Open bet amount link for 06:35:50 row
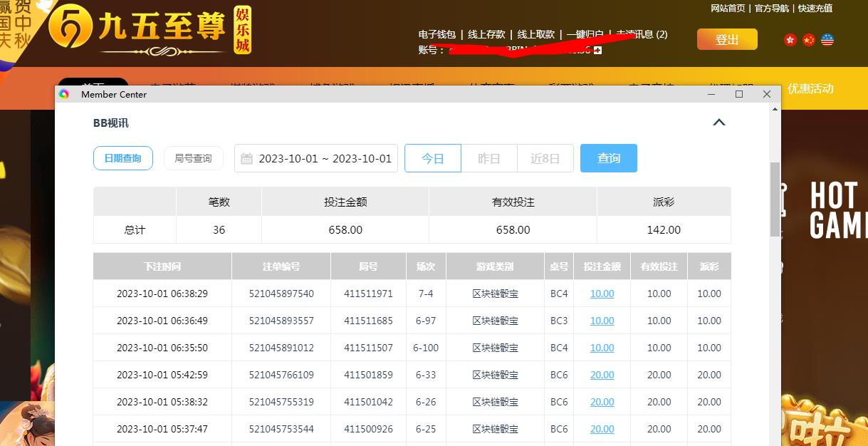 pyautogui.click(x=602, y=348)
